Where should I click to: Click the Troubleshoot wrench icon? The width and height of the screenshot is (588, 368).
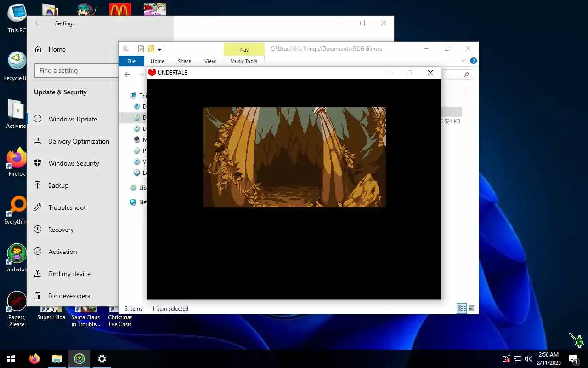(38, 207)
